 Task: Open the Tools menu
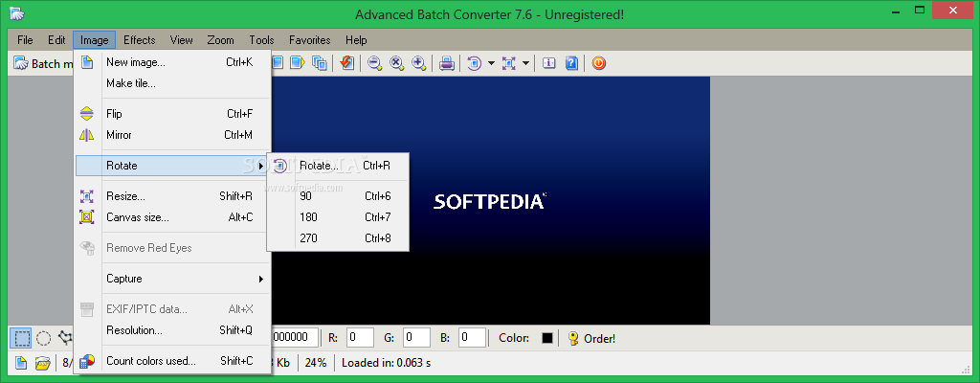pos(262,40)
